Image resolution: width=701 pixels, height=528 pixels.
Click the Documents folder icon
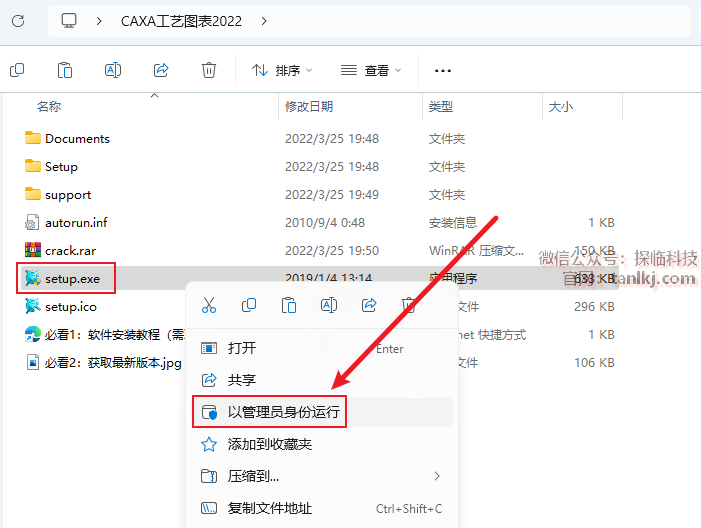pyautogui.click(x=33, y=138)
